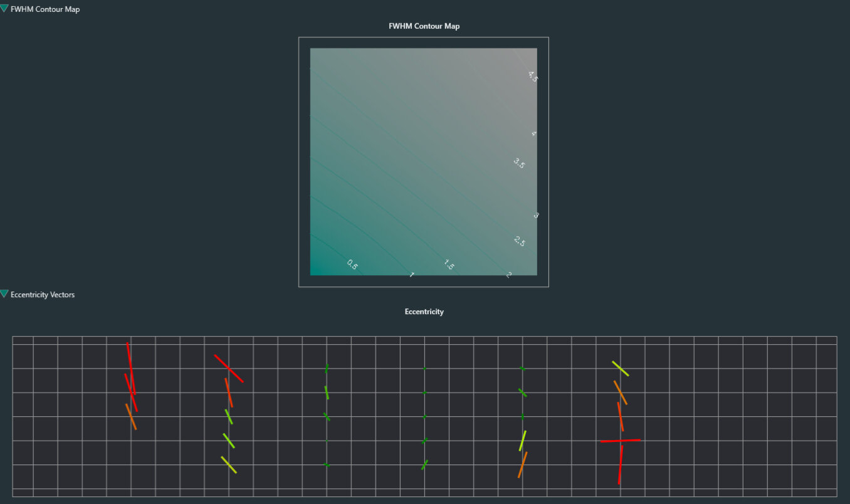The height and width of the screenshot is (504, 850).
Task: Click the 1.5 contour label
Action: click(x=449, y=265)
